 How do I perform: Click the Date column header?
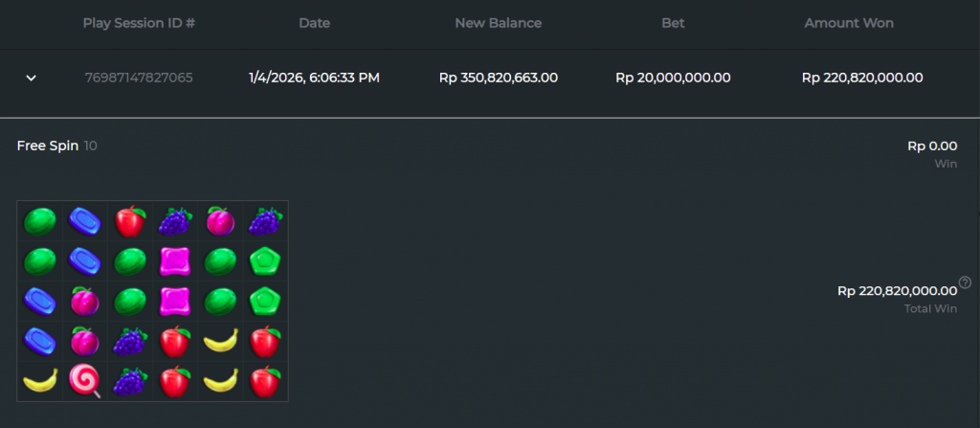[x=314, y=23]
